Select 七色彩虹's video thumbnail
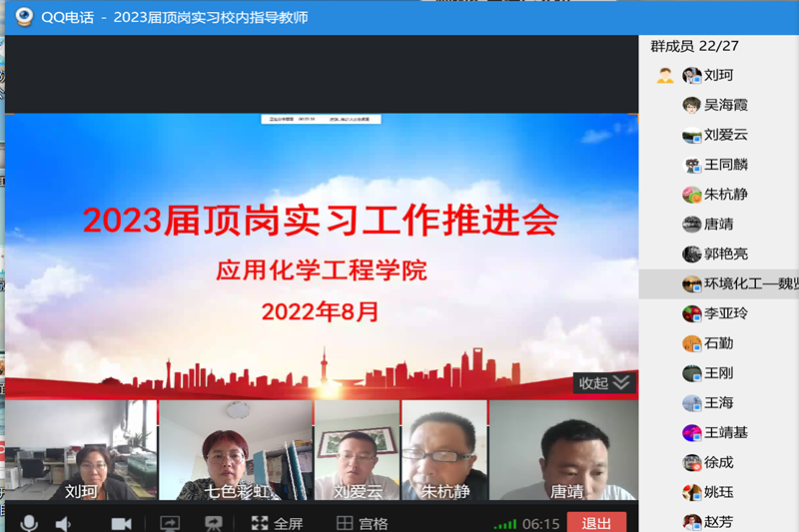This screenshot has width=799, height=532. [x=236, y=450]
